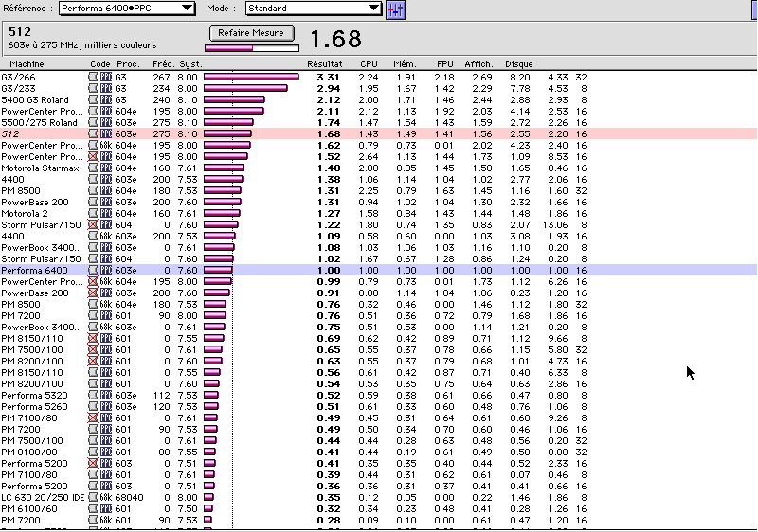Viewport: 758px width, 532px height.
Task: Select the Motorola 2 machine name
Action: pos(25,213)
